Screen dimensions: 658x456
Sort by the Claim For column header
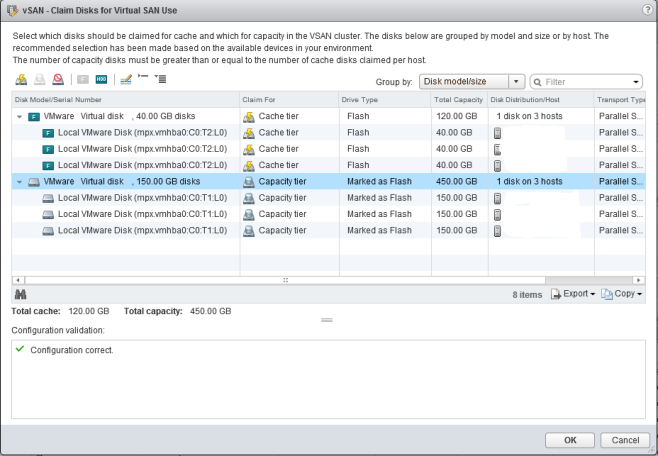[289, 100]
